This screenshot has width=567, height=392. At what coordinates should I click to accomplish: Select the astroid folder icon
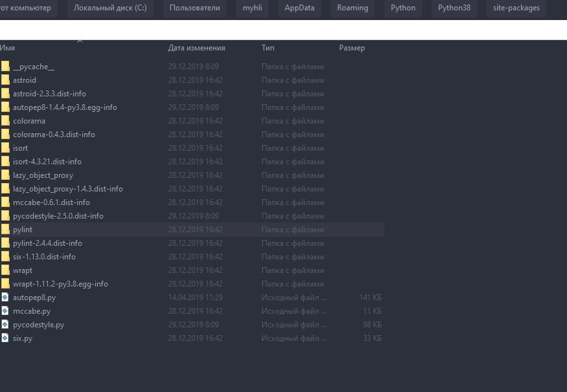tap(5, 80)
